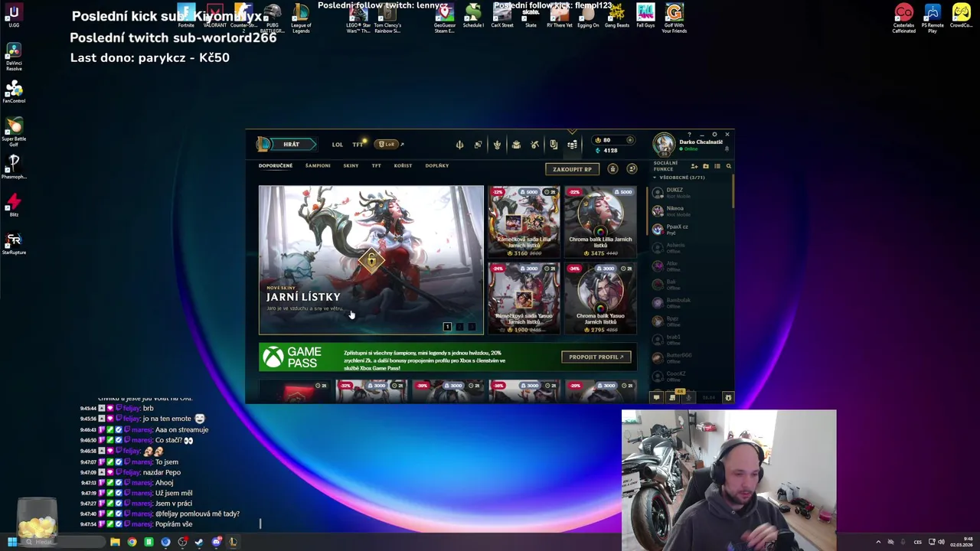Open the chat bubble icon at bottom

point(656,397)
